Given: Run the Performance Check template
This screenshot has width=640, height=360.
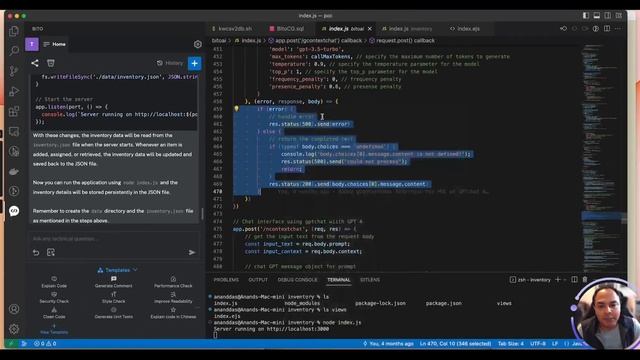Looking at the screenshot, I should point(173,282).
